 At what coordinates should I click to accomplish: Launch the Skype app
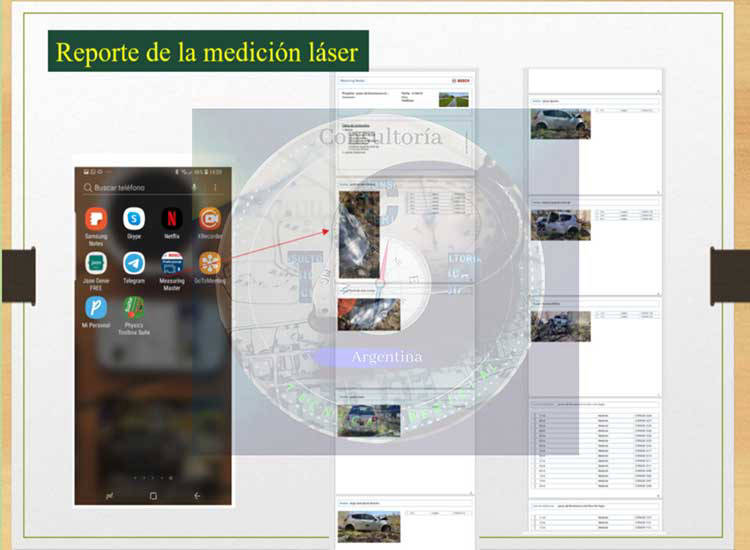[134, 218]
